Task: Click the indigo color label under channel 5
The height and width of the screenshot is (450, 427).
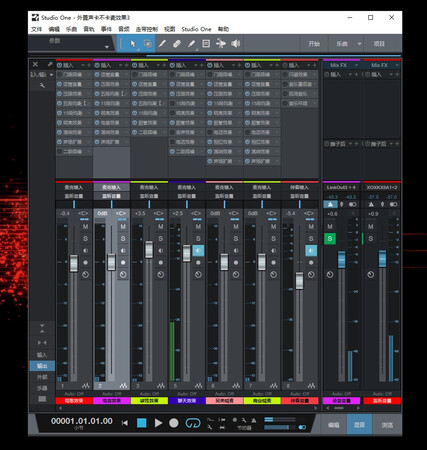Action: (x=187, y=401)
